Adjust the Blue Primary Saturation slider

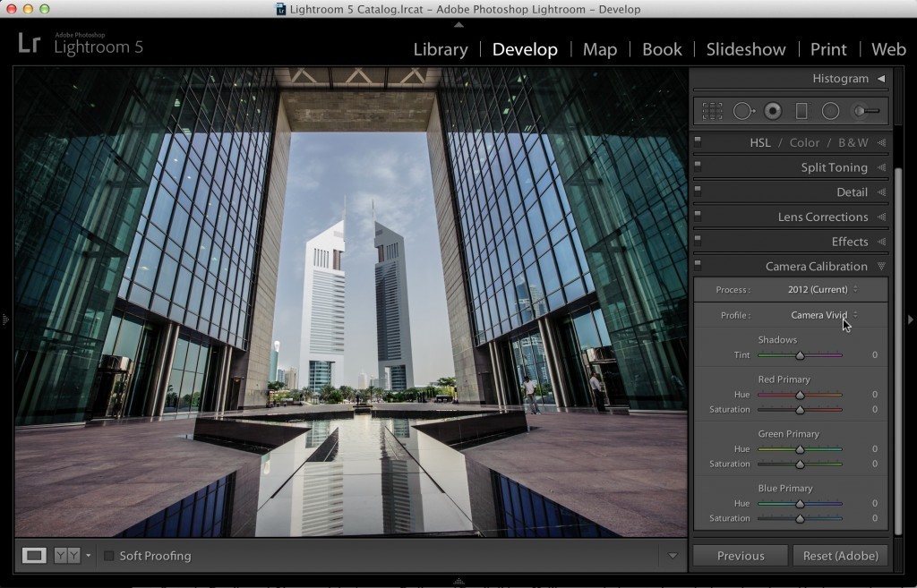(x=800, y=518)
